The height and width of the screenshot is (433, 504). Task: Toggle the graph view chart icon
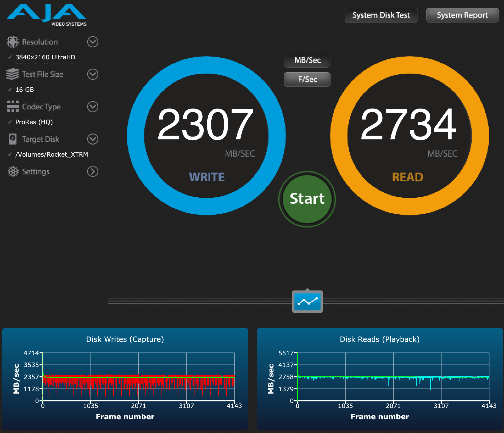click(x=307, y=302)
